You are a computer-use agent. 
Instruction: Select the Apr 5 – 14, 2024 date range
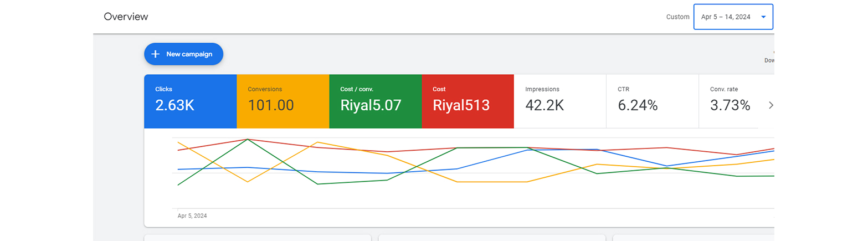coord(725,17)
